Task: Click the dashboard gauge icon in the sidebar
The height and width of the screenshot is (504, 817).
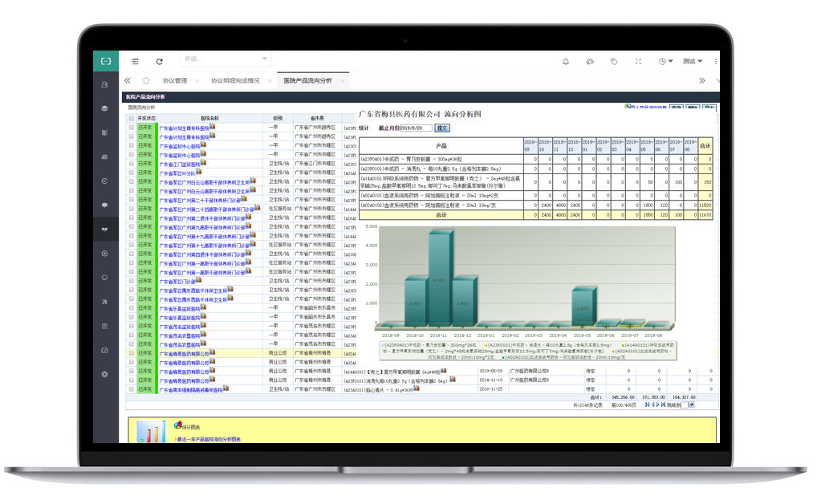Action: pos(104,350)
